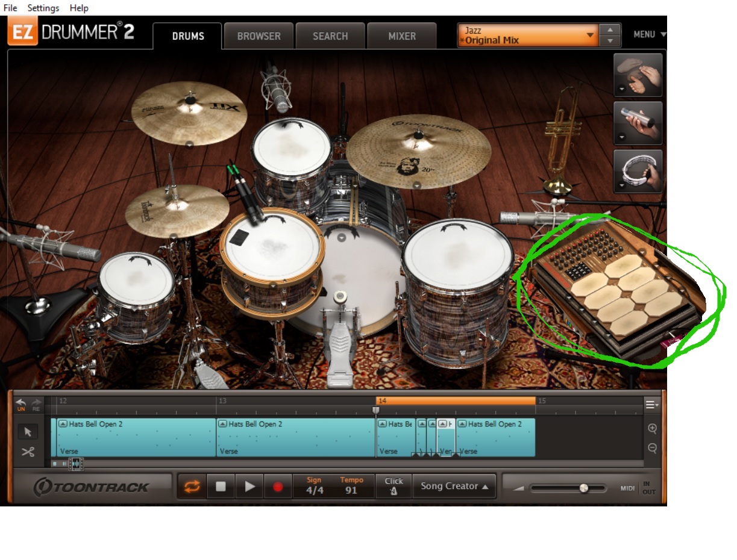Click the song overview scrollbar thumb
Screen dimensions: 737x560
pos(75,464)
